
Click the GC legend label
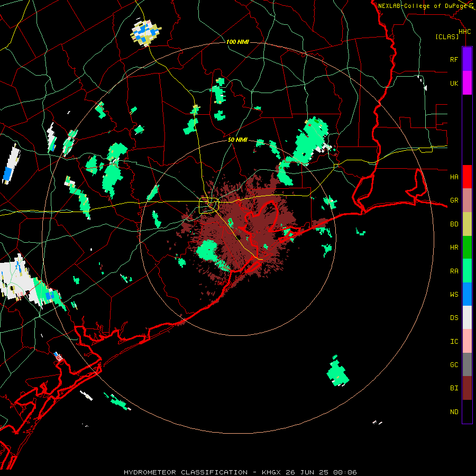click(454, 364)
